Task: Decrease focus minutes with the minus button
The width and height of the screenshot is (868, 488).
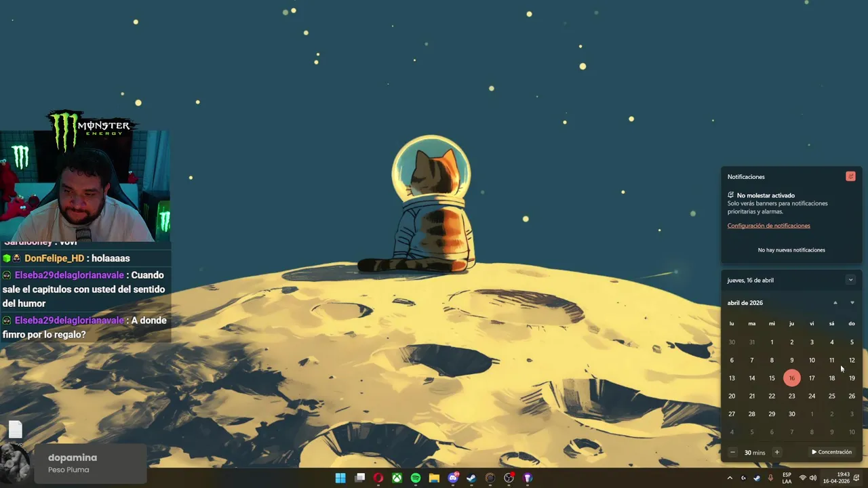Action: point(732,452)
